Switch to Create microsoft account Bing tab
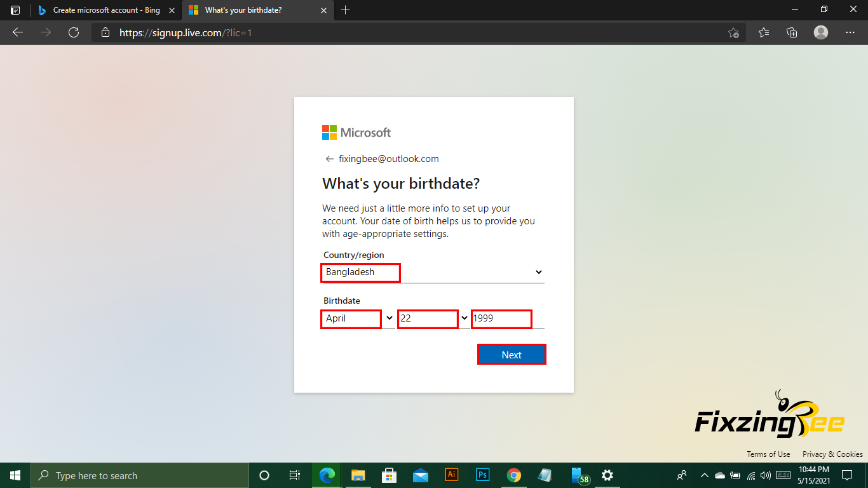 tap(102, 10)
